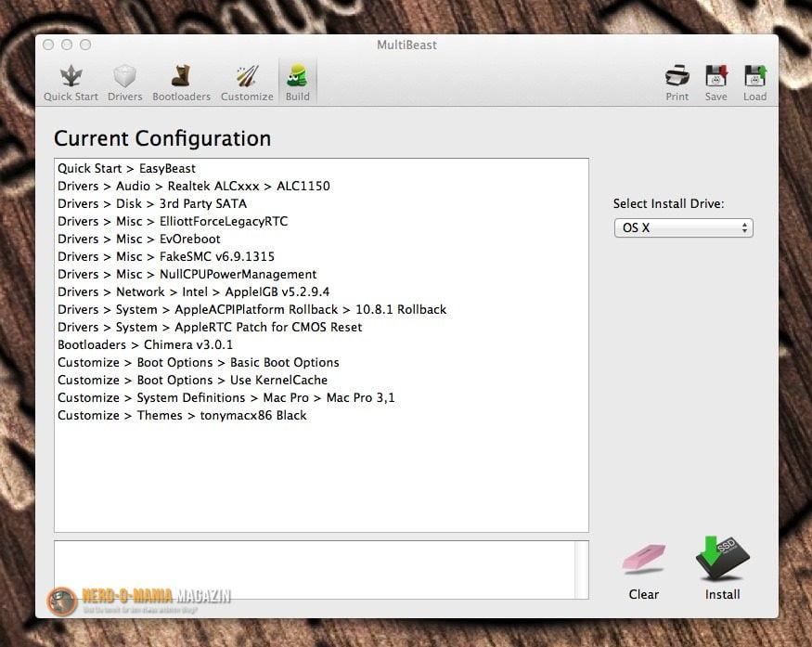Screen dimensions: 812x647
Task: Select the Basic Boot Options row
Action: (x=321, y=362)
